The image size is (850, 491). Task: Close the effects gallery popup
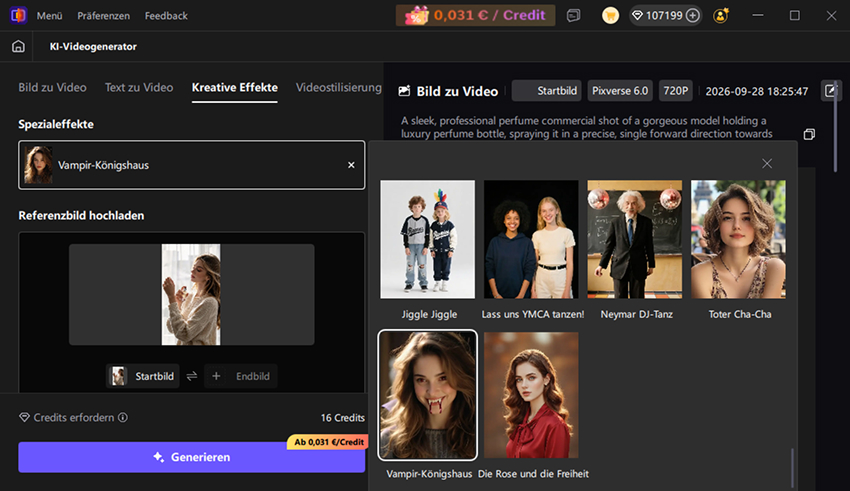(x=767, y=163)
